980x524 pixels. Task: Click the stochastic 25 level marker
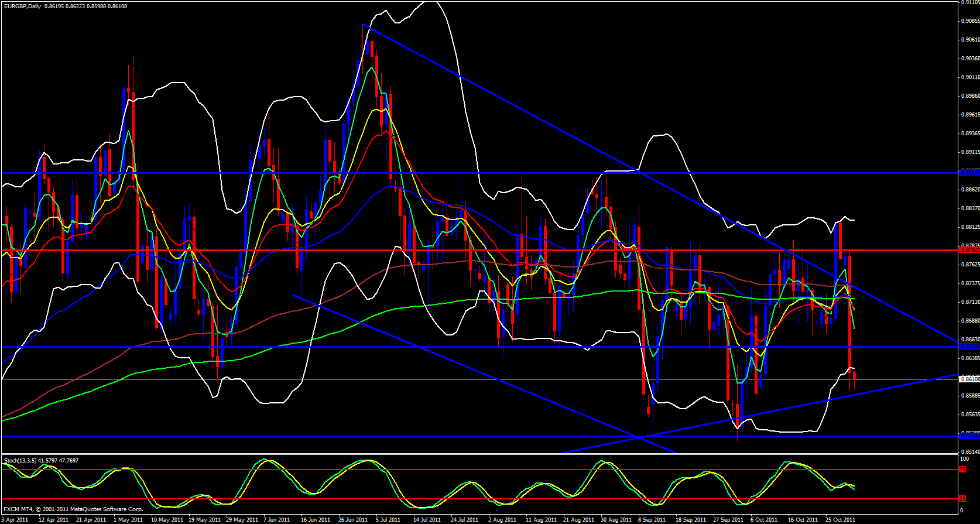(x=963, y=499)
